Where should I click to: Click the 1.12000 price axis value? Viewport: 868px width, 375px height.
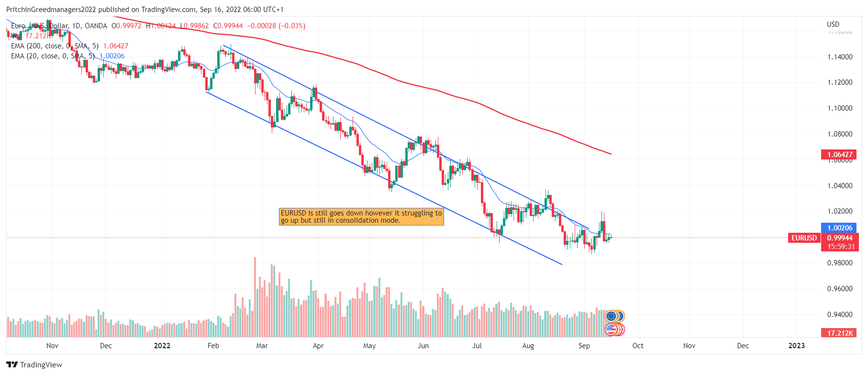tap(840, 82)
